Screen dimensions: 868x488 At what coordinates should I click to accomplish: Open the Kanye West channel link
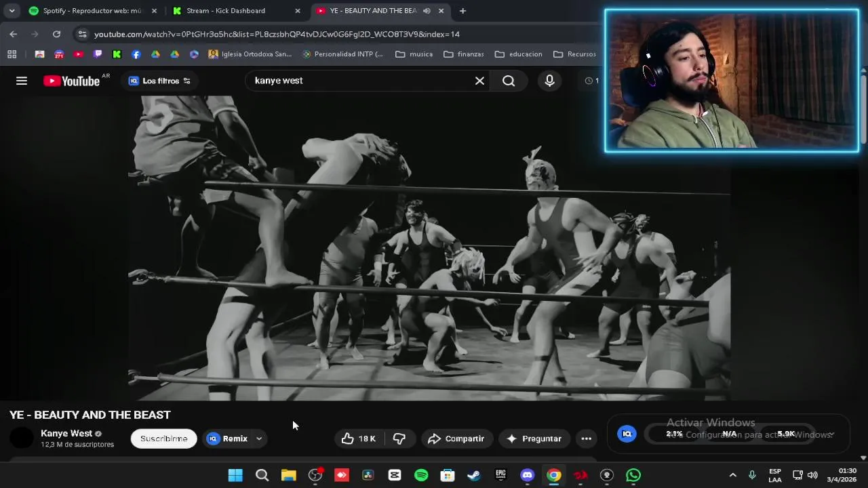tap(66, 433)
